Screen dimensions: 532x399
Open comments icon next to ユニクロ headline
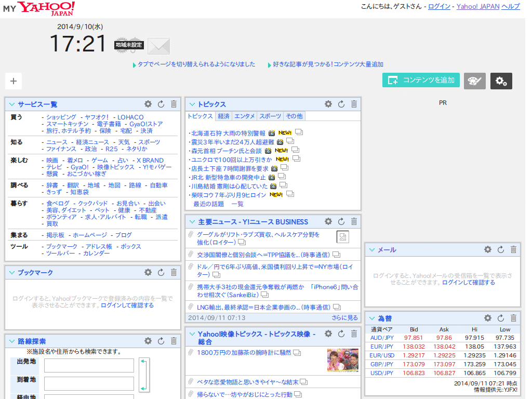point(296,158)
